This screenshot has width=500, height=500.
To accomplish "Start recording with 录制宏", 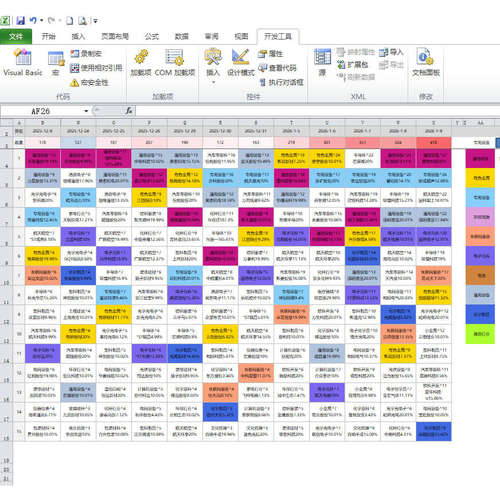I will coord(86,53).
